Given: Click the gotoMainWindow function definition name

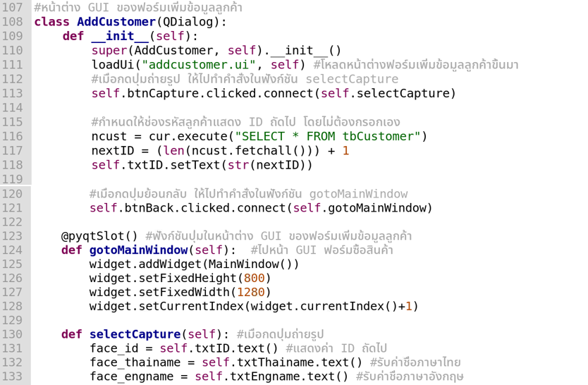Looking at the screenshot, I should coord(138,250).
